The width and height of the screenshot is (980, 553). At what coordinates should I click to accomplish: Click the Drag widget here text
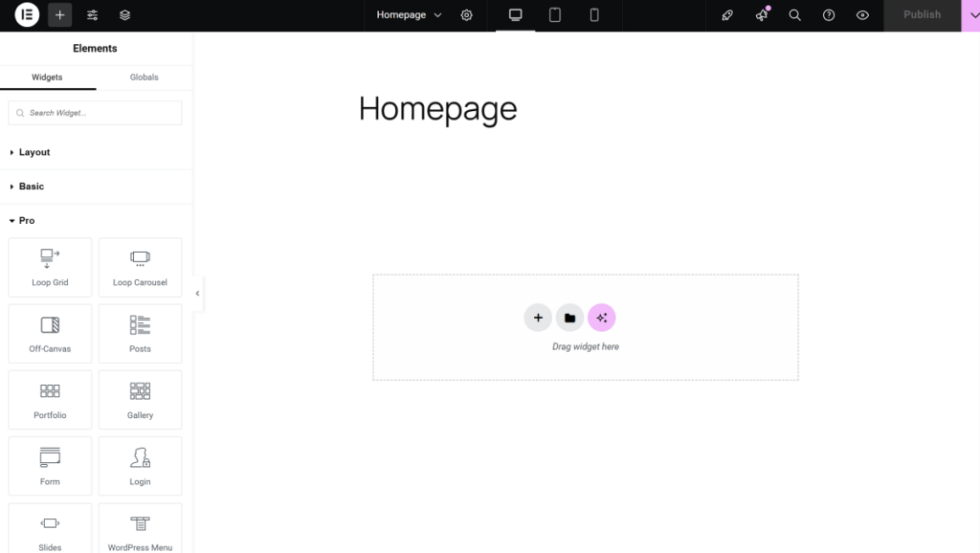(586, 346)
